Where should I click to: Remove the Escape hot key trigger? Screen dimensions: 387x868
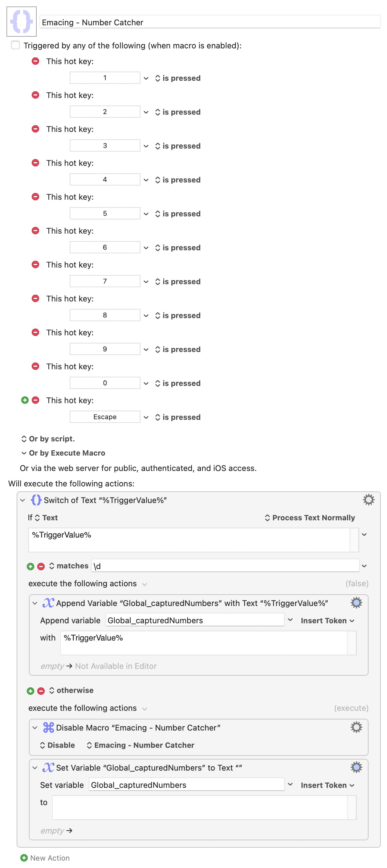(35, 400)
